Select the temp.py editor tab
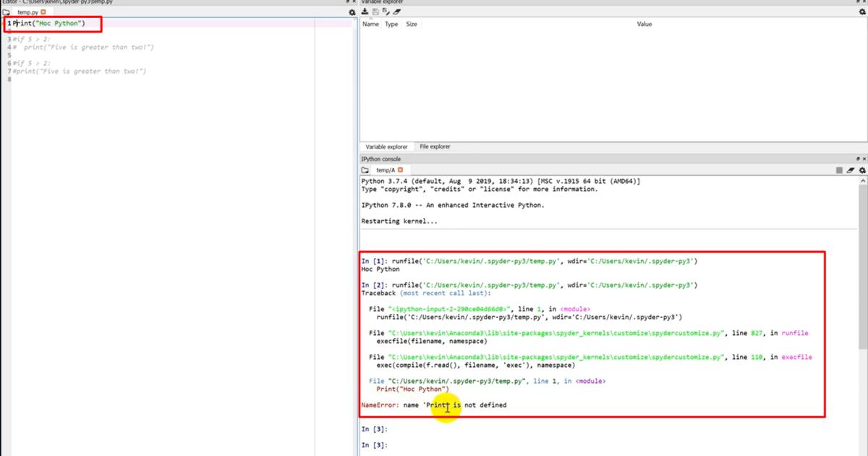The image size is (868, 456). 27,13
